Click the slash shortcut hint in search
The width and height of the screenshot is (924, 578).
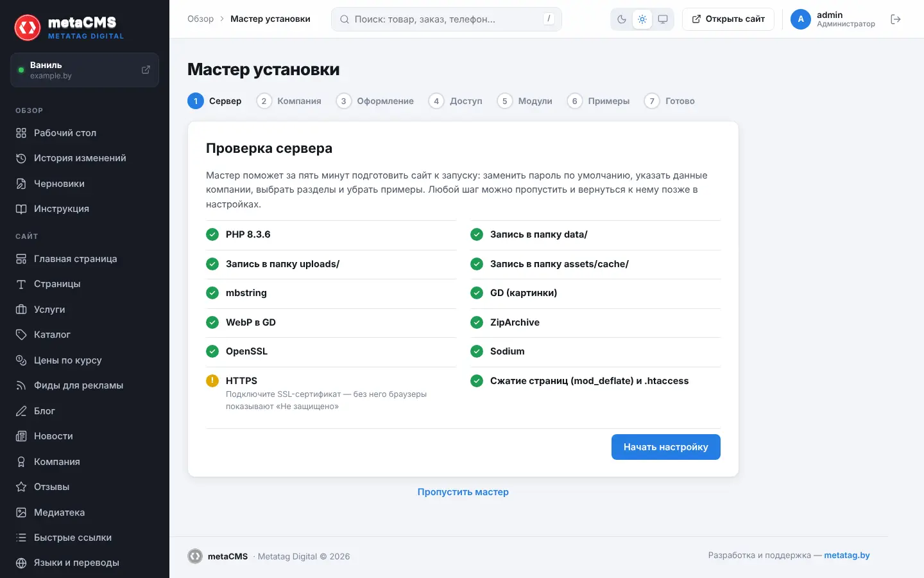tap(549, 19)
